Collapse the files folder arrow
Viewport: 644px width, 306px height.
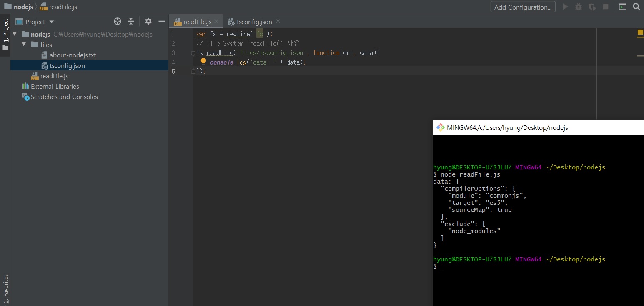point(24,45)
